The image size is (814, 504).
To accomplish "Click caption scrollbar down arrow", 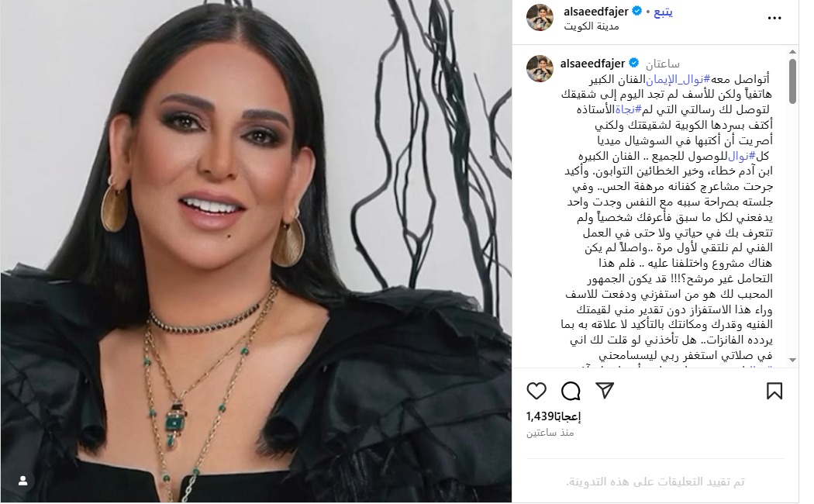I will (792, 360).
